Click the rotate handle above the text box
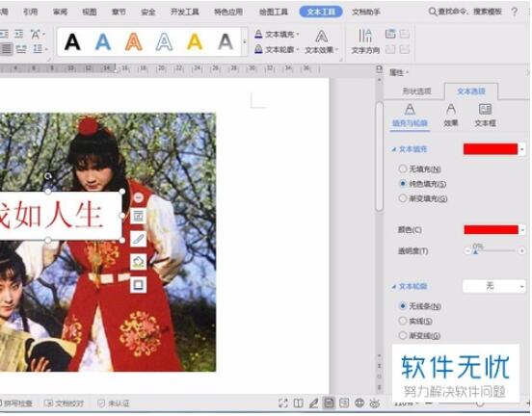Screen dimensions: 532x416 (x=48, y=176)
